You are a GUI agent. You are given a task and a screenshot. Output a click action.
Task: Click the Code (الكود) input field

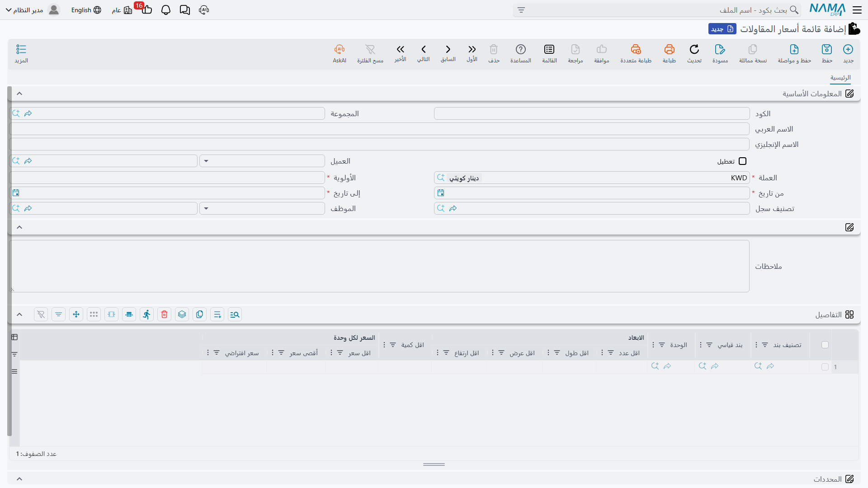click(592, 113)
